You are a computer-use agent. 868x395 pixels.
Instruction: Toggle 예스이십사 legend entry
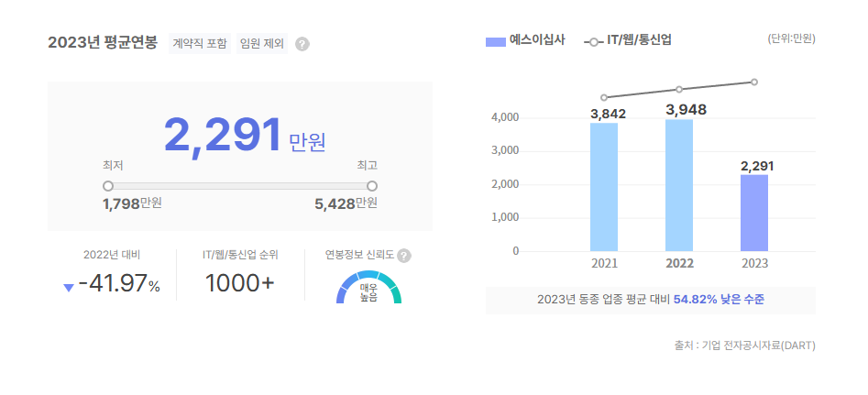click(525, 40)
